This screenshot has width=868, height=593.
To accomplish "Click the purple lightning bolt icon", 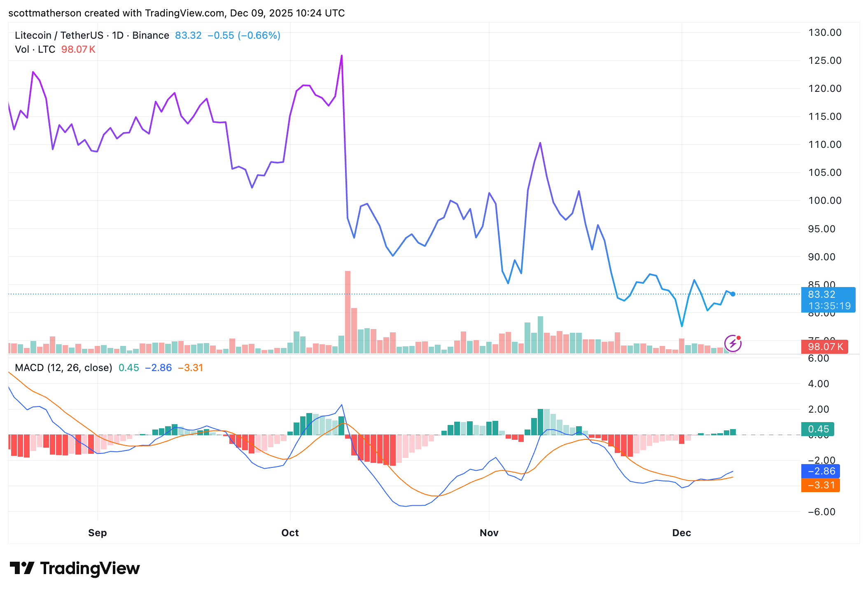I will (x=733, y=343).
